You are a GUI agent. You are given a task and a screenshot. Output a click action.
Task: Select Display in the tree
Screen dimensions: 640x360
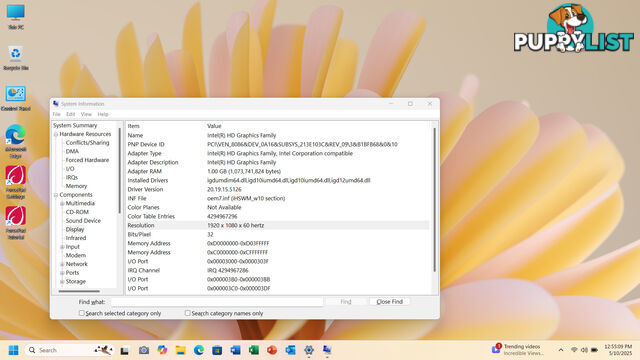75,229
